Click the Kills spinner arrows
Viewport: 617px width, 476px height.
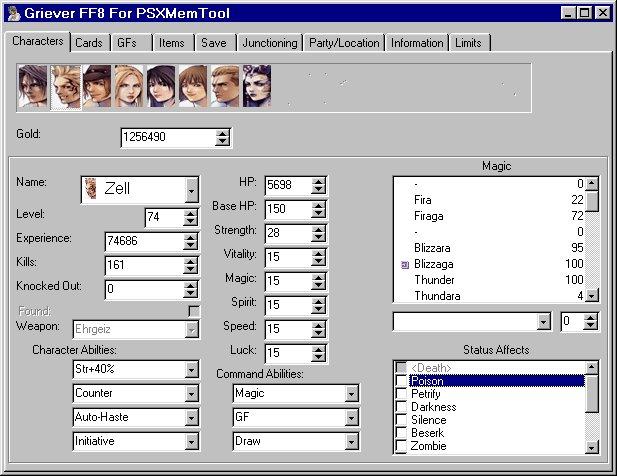coord(190,266)
